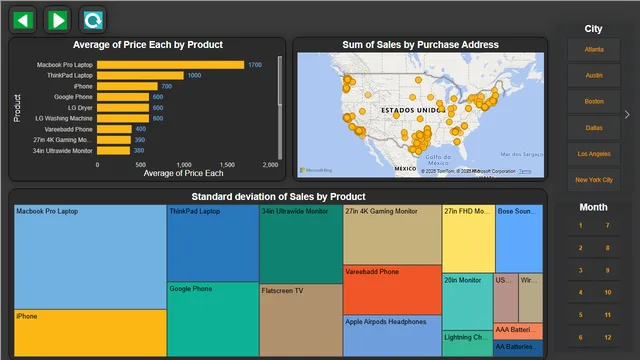Select month 10 in Month slicer
640x360 pixels.
click(x=607, y=292)
